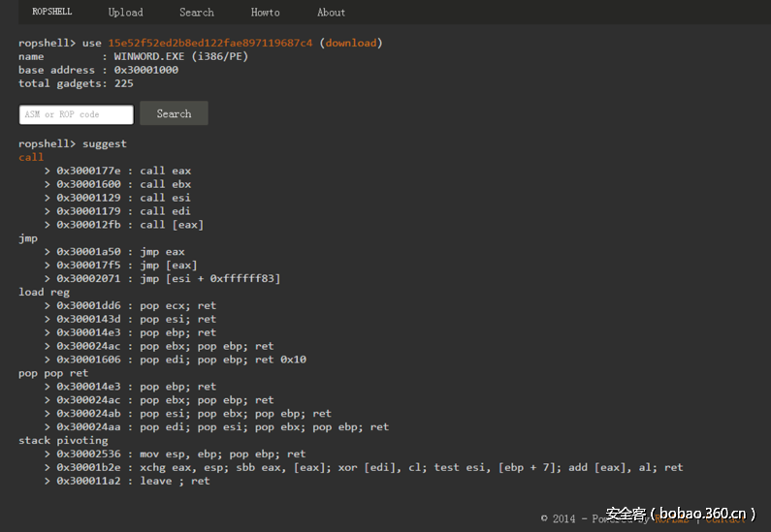771x532 pixels.
Task: Open the Upload page
Action: (125, 13)
